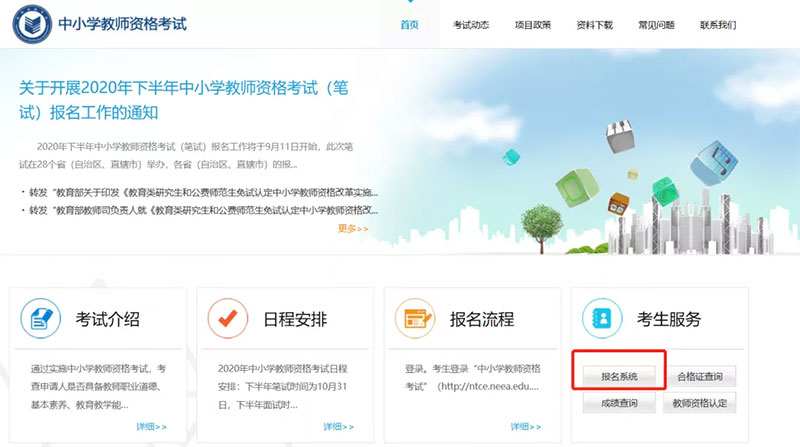Open 项目政策 menu item
This screenshot has width=800, height=447.
coord(533,25)
